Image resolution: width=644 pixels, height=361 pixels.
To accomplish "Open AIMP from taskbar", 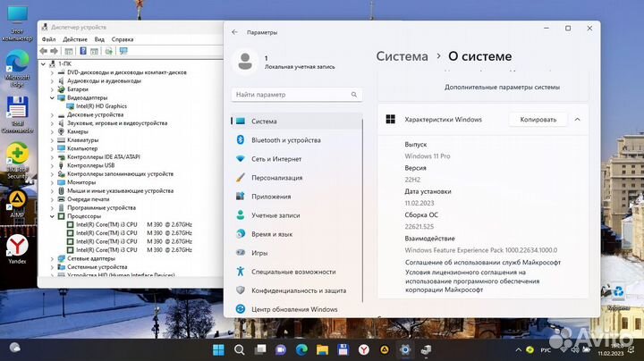I will (385, 350).
